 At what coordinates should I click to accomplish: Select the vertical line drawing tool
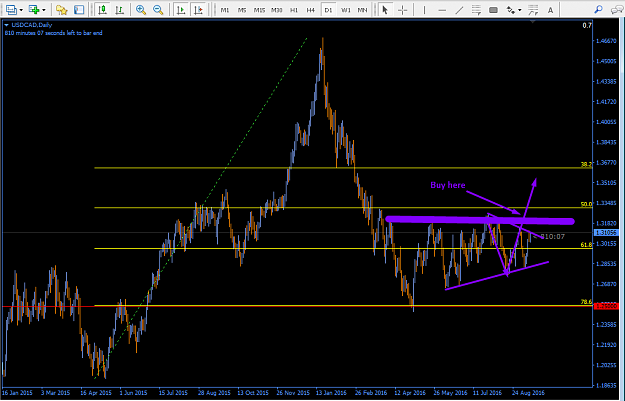coord(424,10)
